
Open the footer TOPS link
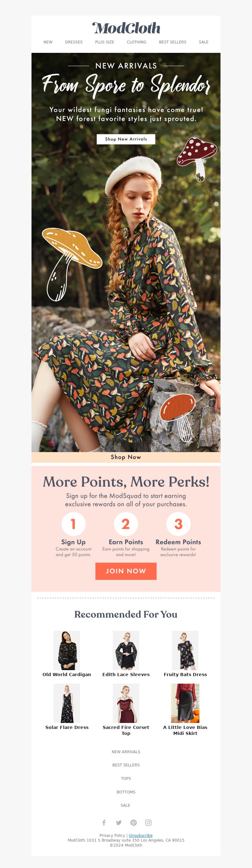click(x=126, y=778)
